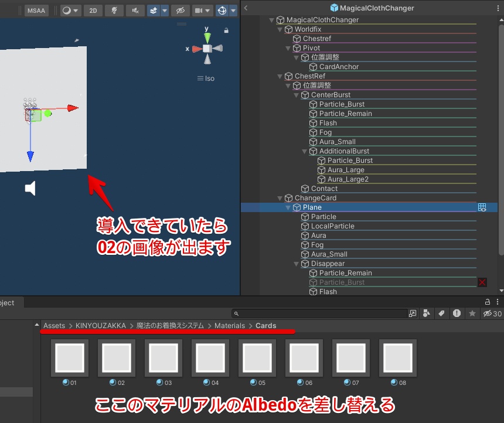The height and width of the screenshot is (423, 504).
Task: Collapse the ChestRef node
Action: coord(280,76)
